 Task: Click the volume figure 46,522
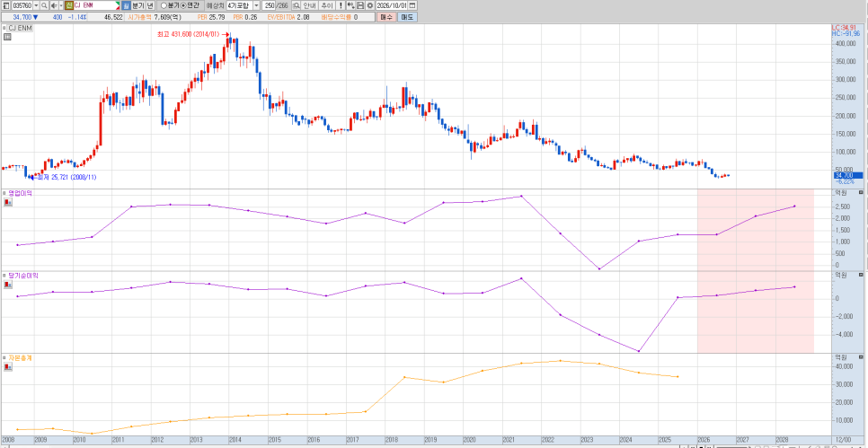click(113, 17)
